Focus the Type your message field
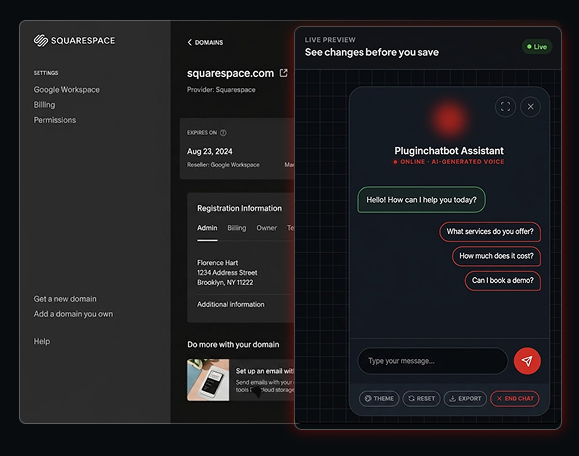This screenshot has width=579, height=456. [x=433, y=361]
